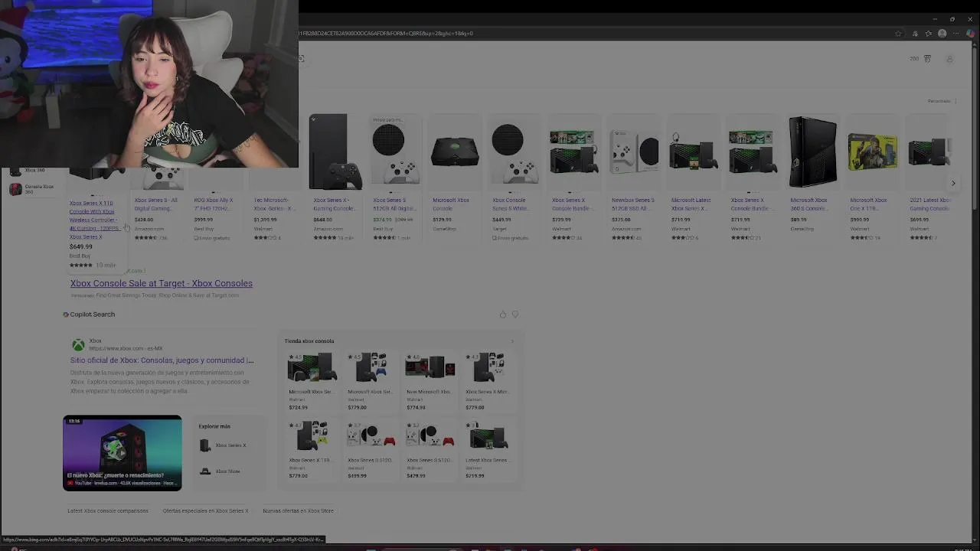Click the Xbox logo favicon in result
The height and width of the screenshot is (551, 980).
pos(78,345)
